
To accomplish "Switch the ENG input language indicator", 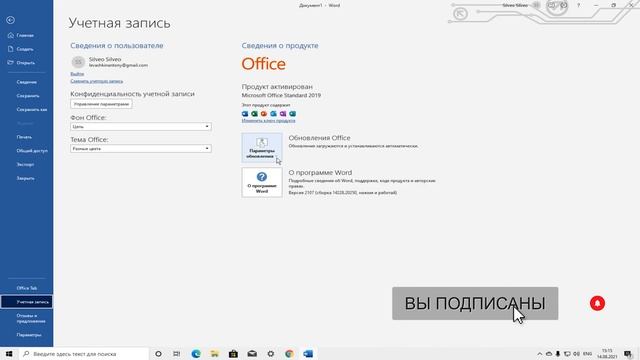I will [587, 354].
